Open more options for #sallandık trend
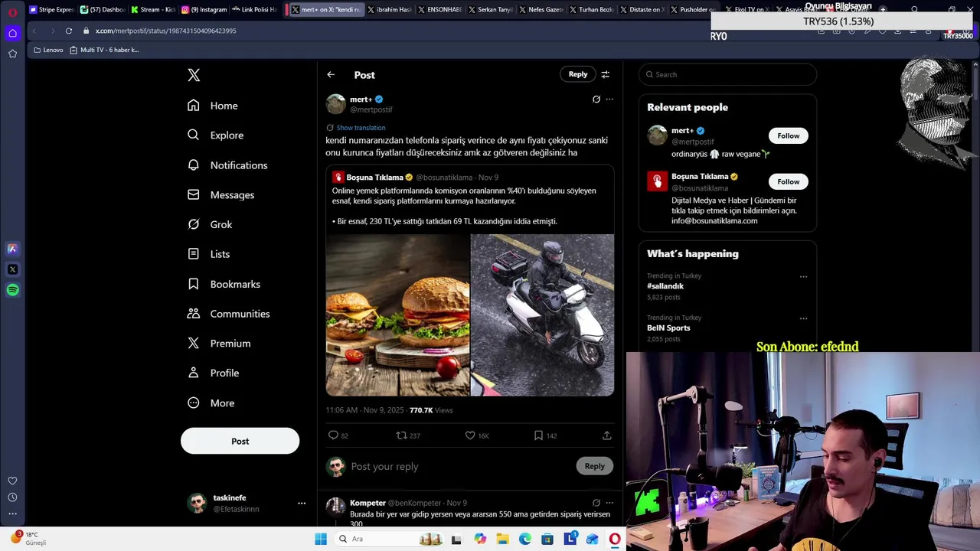Screen dimensions: 980x551 click(803, 276)
